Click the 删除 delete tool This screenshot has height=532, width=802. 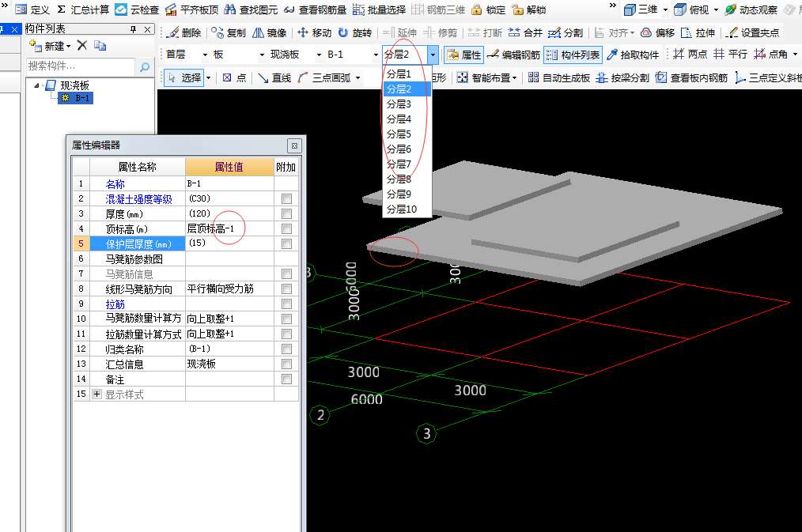point(184,32)
